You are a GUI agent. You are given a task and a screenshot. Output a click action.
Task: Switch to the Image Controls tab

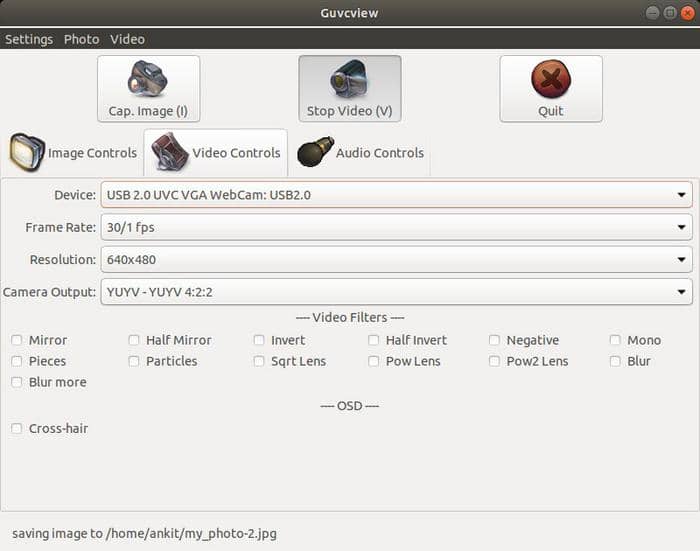(73, 153)
